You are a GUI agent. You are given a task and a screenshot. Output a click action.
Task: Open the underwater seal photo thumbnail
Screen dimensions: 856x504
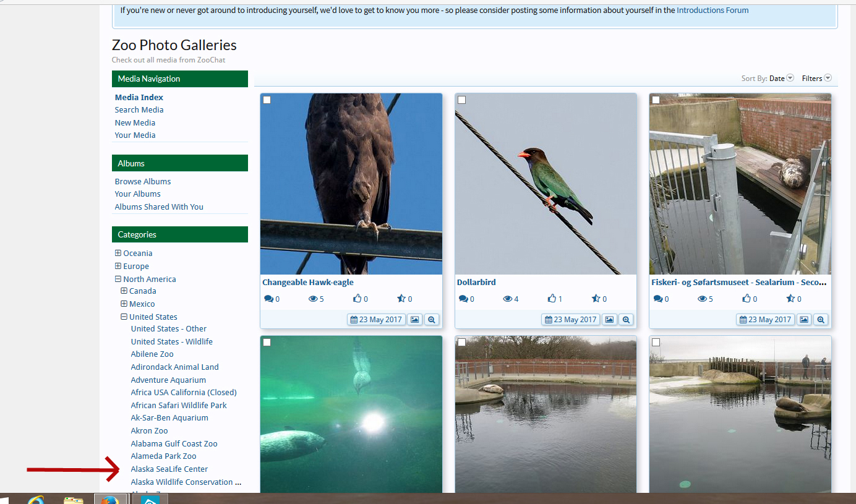(351, 414)
